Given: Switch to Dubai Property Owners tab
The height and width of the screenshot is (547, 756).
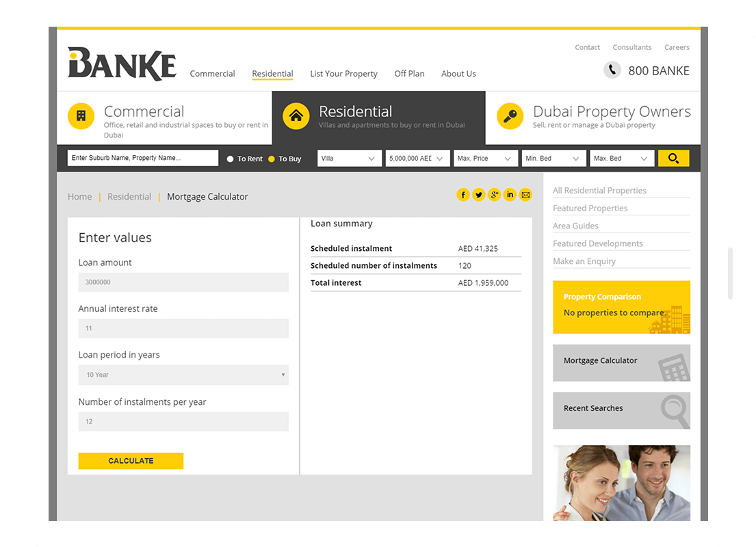Looking at the screenshot, I should click(x=593, y=118).
